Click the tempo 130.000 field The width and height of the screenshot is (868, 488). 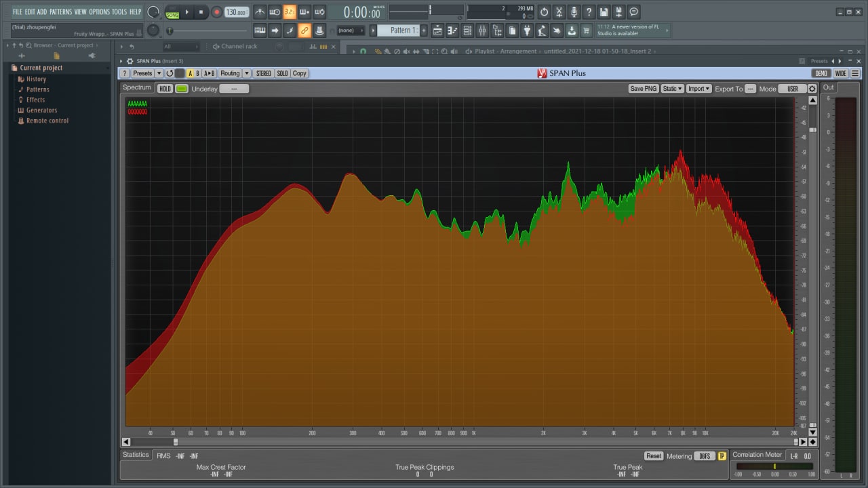[237, 12]
